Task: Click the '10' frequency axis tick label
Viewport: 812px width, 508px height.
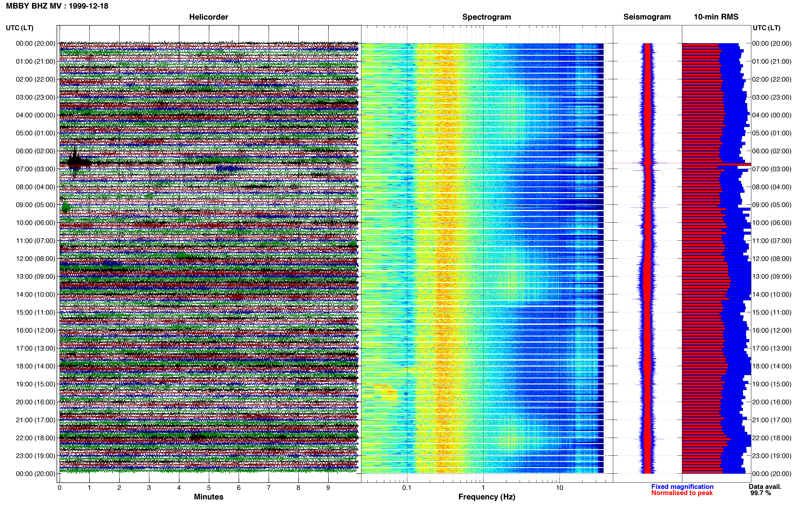Action: coord(559,488)
